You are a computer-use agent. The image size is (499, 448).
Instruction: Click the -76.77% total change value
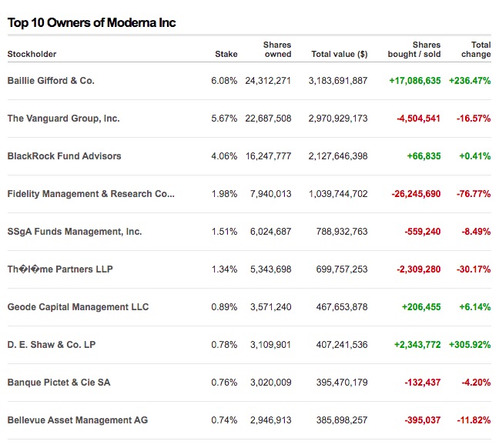474,194
